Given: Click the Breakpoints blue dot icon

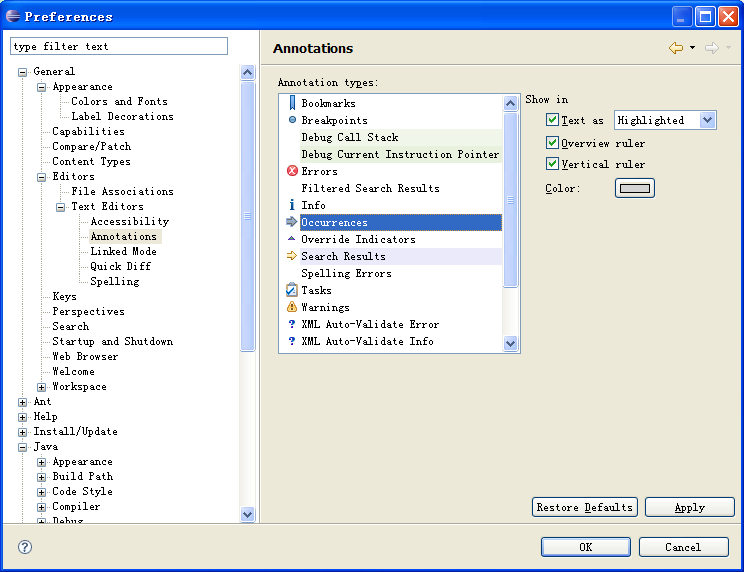Looking at the screenshot, I should (292, 120).
